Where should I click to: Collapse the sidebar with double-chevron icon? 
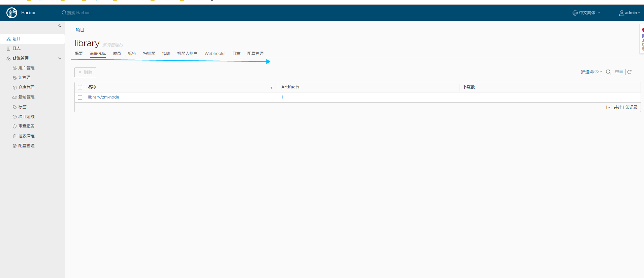click(60, 26)
